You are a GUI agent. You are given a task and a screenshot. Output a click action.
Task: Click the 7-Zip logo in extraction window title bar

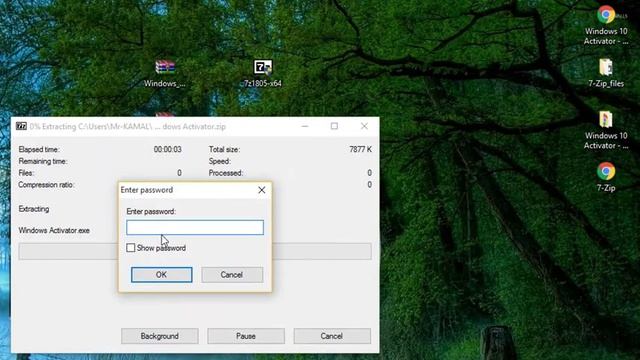pyautogui.click(x=21, y=126)
